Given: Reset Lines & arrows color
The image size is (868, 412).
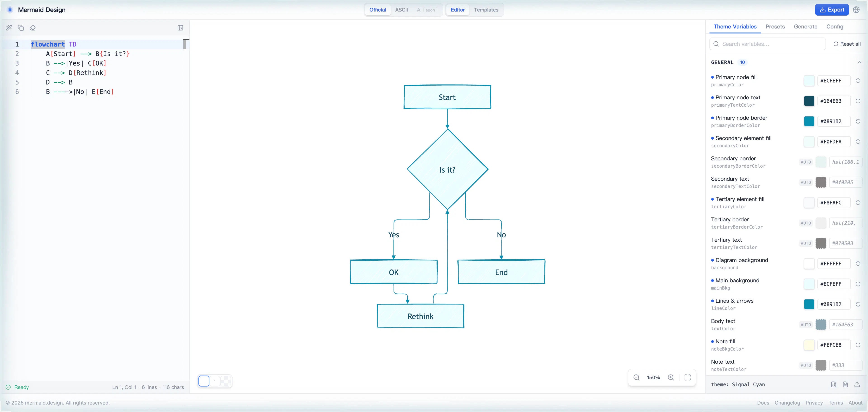Looking at the screenshot, I should tap(858, 304).
